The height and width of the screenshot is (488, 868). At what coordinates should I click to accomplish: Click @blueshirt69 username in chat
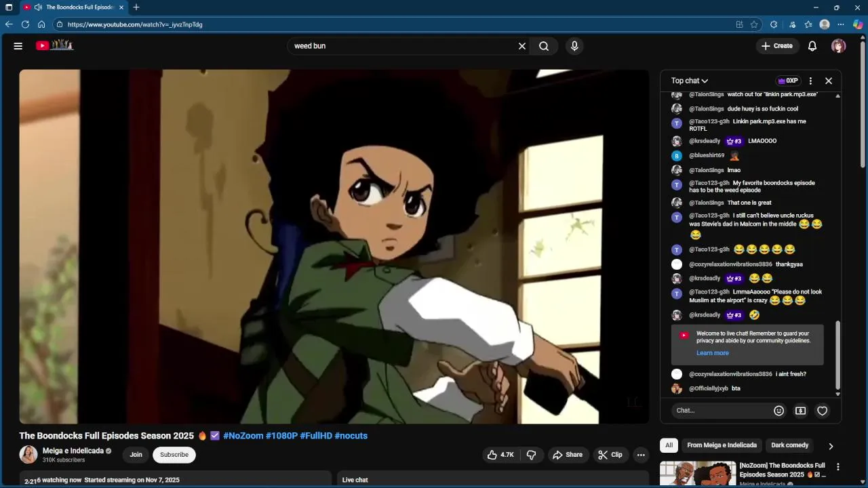tap(707, 156)
